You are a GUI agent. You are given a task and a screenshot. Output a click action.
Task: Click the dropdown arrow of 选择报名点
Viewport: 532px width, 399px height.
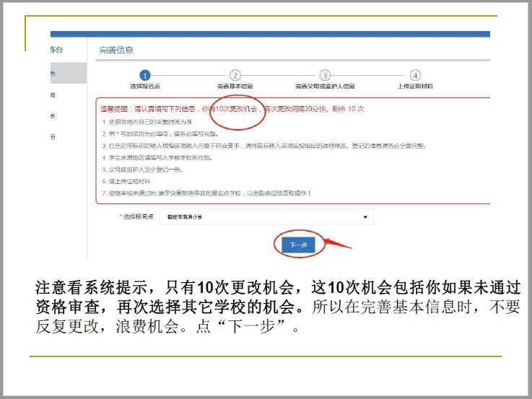coord(365,217)
